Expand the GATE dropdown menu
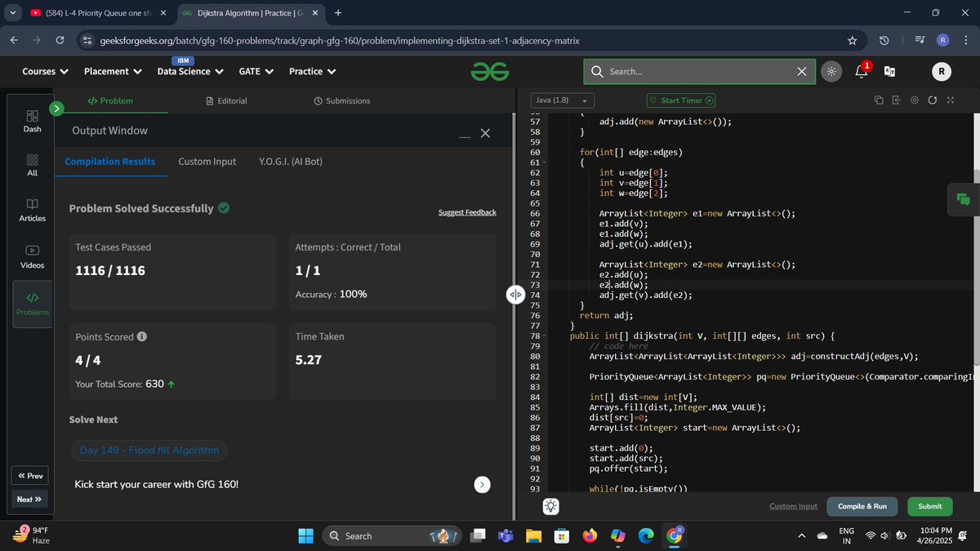Viewport: 980px width, 551px height. (x=256, y=72)
